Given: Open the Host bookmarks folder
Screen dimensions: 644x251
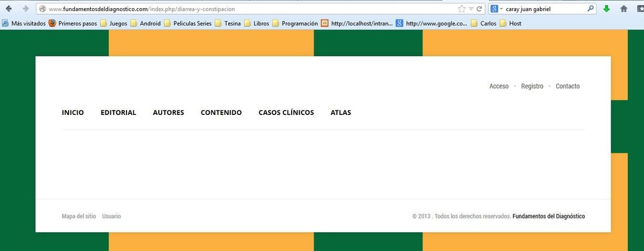Looking at the screenshot, I should click(511, 23).
